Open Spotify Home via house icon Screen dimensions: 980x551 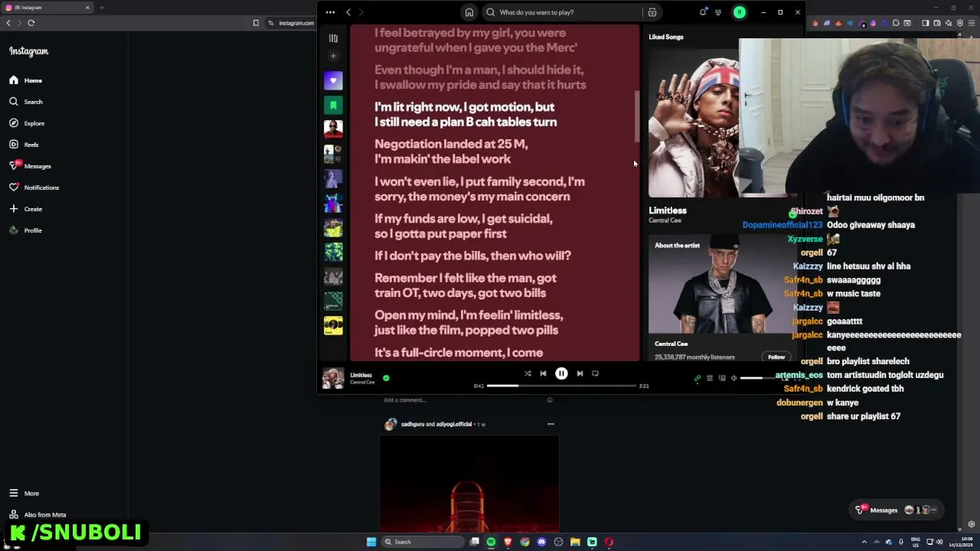pyautogui.click(x=469, y=12)
